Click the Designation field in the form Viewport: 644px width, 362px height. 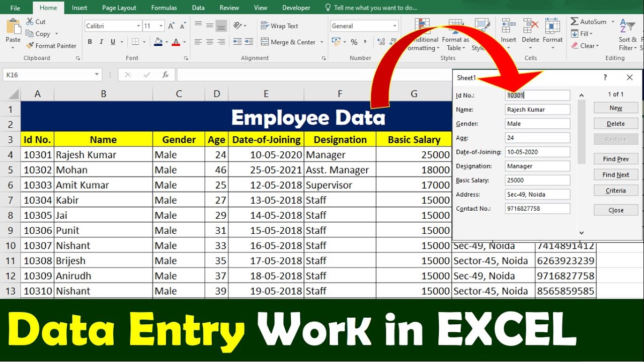pyautogui.click(x=537, y=166)
